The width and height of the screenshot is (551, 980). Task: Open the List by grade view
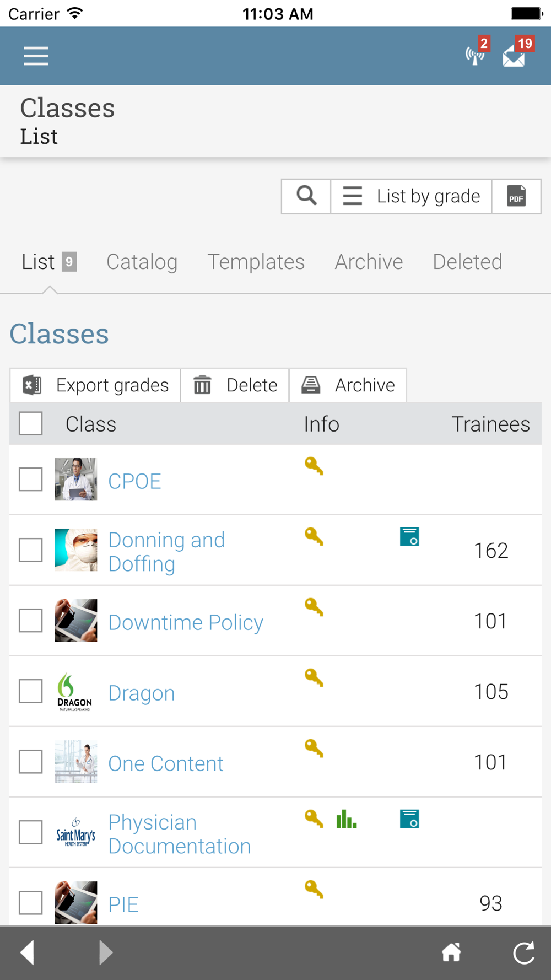pos(411,196)
